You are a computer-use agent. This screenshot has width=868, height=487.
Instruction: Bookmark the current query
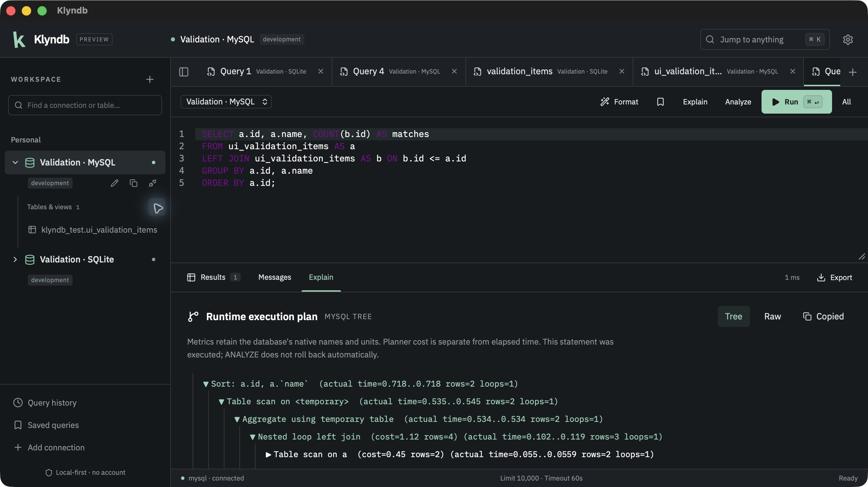[660, 102]
